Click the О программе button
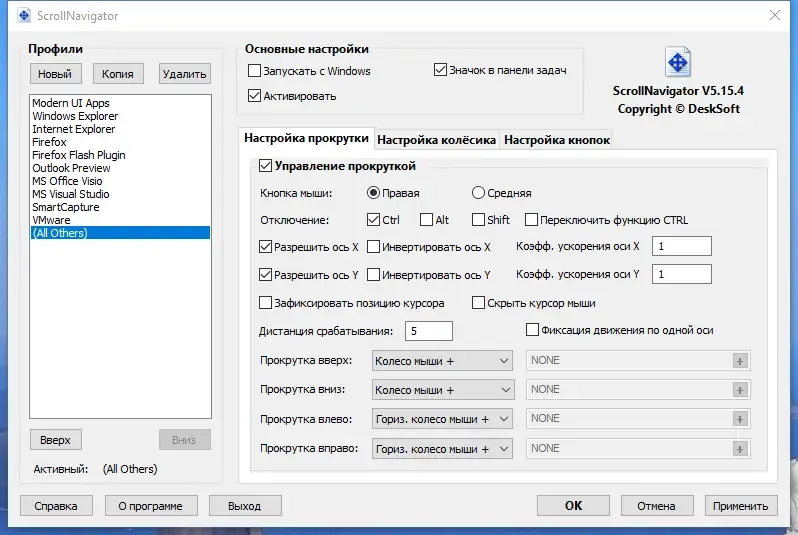This screenshot has width=798, height=535. coord(151,506)
